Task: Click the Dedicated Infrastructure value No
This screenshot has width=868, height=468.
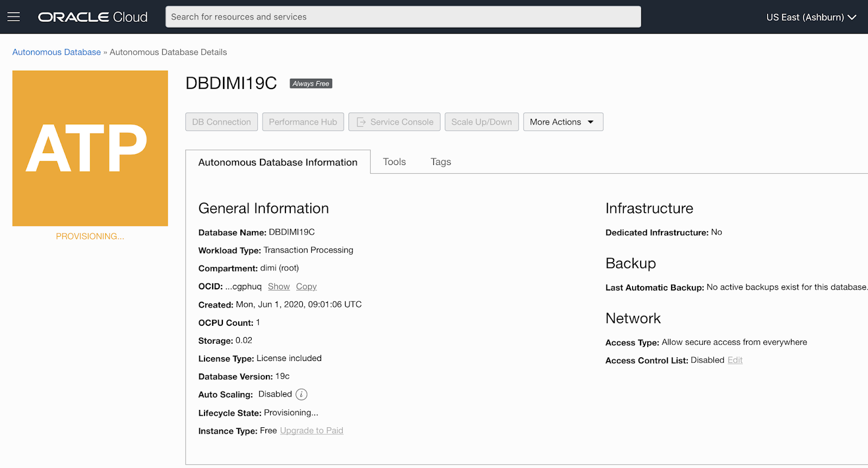Action: pyautogui.click(x=717, y=232)
